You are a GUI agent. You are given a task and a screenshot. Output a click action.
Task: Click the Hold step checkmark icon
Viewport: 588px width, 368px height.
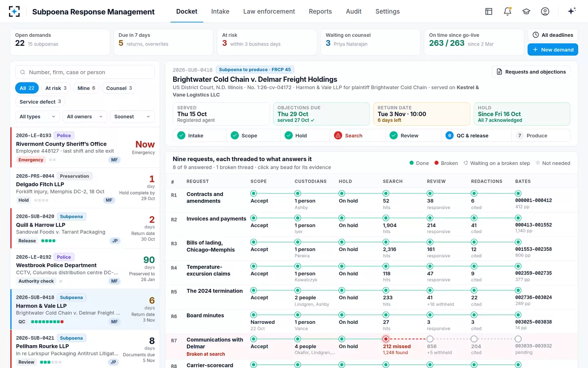[289, 135]
